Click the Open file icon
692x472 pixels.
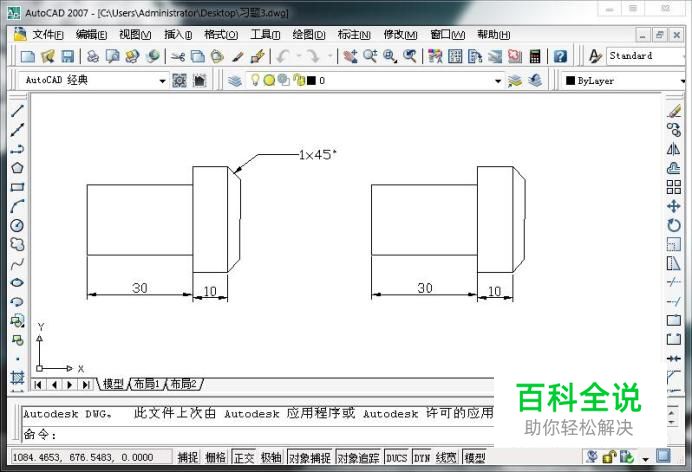[48, 56]
